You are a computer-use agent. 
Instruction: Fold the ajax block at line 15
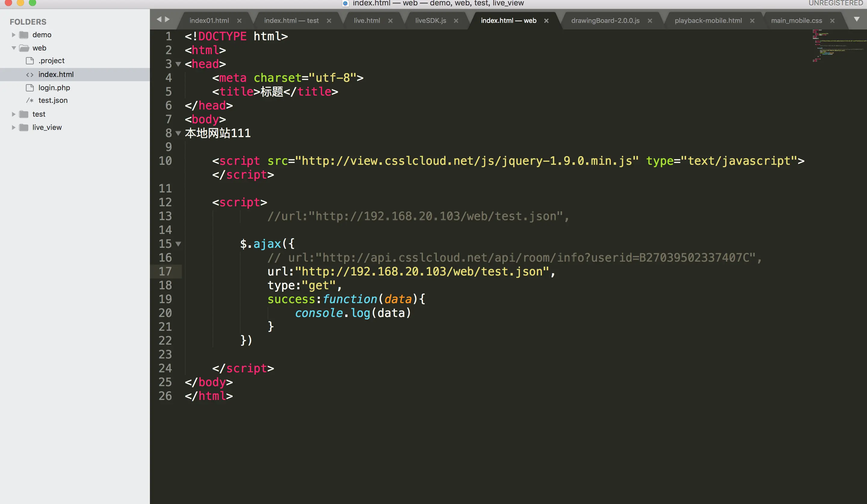point(178,244)
